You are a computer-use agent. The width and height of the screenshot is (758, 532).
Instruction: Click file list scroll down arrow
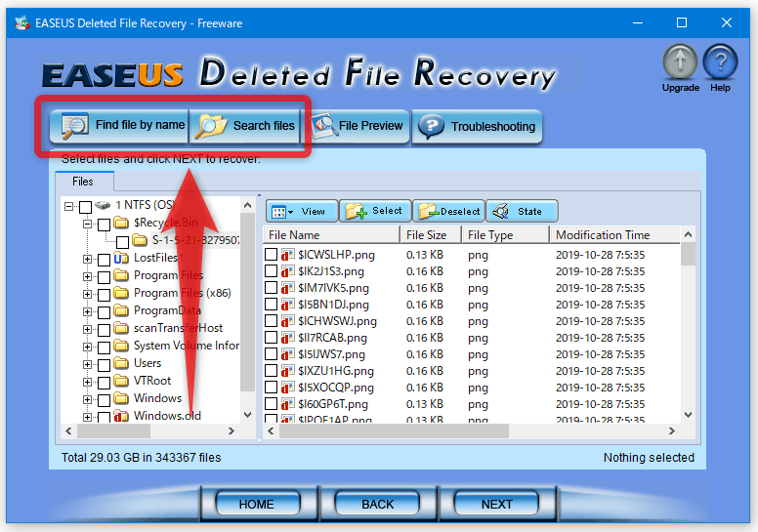[x=689, y=415]
